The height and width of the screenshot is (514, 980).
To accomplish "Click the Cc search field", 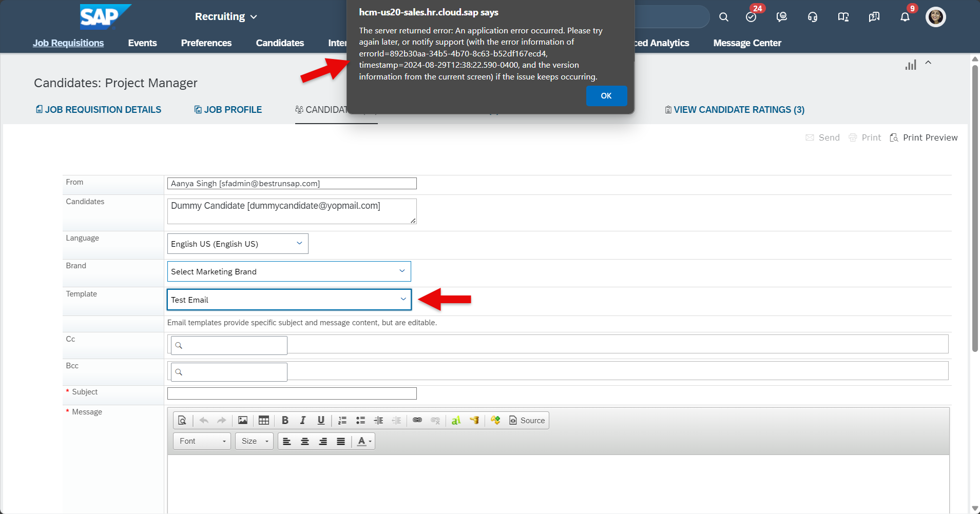I will (229, 345).
